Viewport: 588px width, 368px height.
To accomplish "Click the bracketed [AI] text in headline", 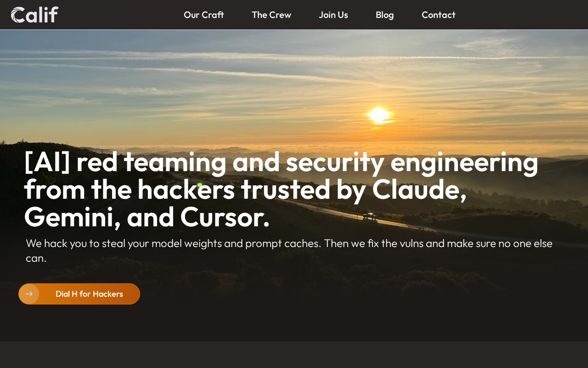I will coord(47,162).
